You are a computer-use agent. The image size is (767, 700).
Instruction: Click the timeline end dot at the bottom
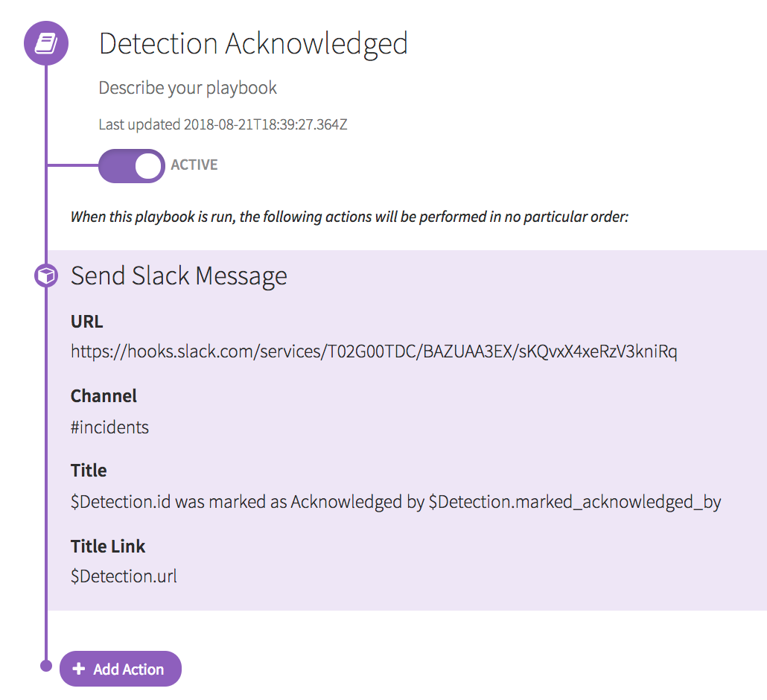46,666
